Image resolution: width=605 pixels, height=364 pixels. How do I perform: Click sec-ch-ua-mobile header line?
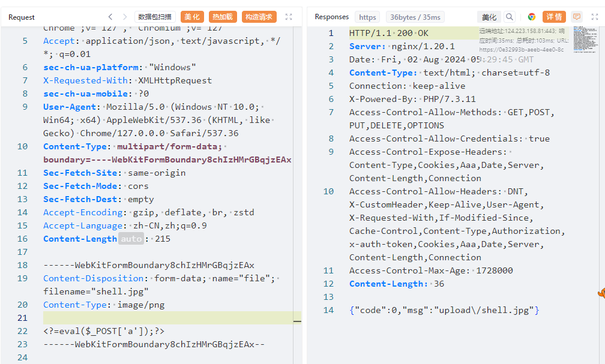click(95, 94)
